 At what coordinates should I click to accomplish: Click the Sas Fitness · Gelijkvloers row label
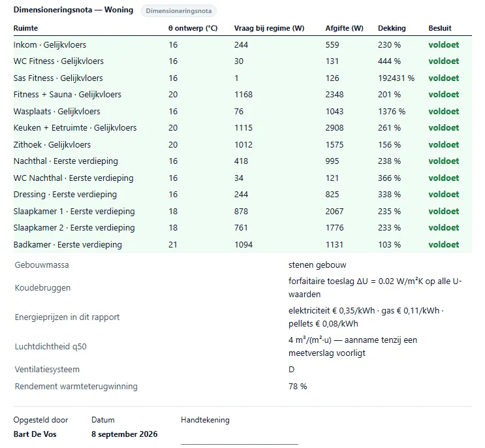[x=58, y=78]
